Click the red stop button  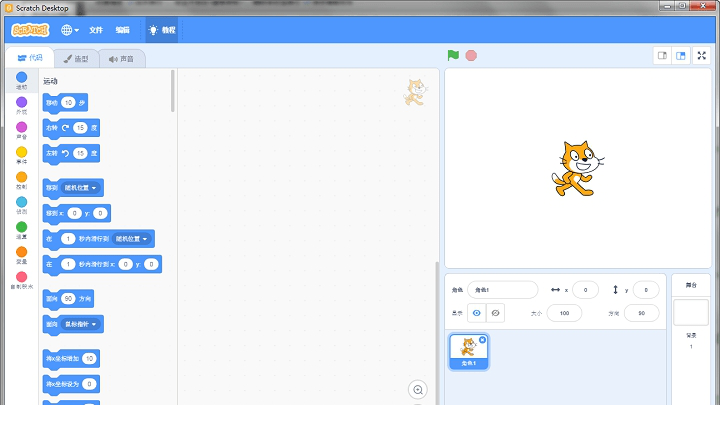[471, 56]
